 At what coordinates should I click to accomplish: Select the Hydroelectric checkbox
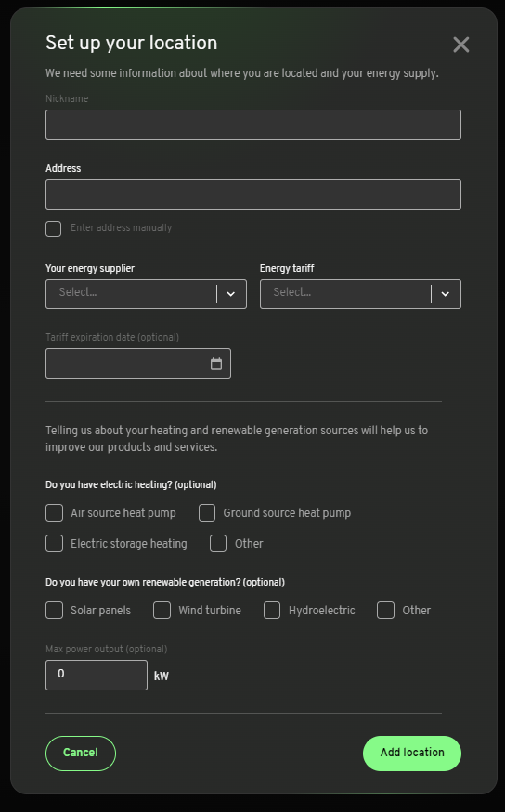pyautogui.click(x=272, y=610)
